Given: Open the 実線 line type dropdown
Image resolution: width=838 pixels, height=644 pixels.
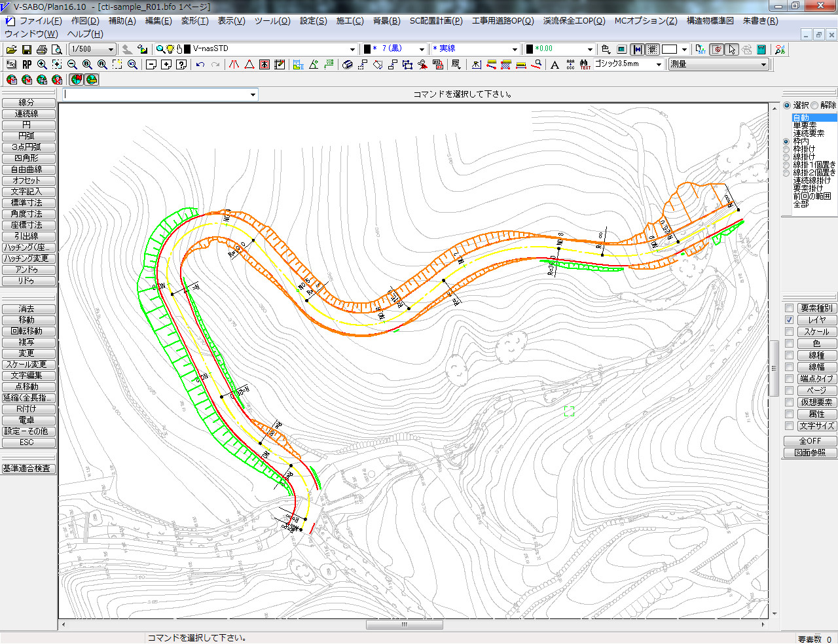Looking at the screenshot, I should click(515, 49).
